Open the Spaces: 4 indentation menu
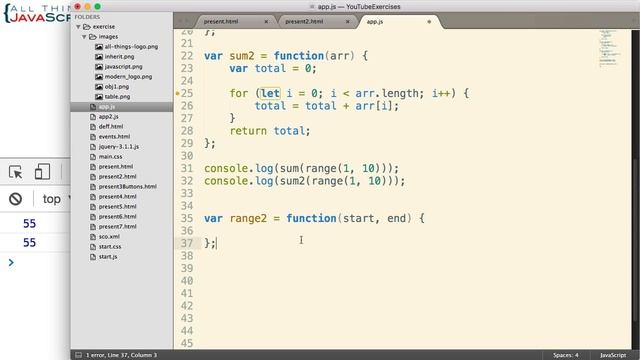This screenshot has width=640, height=360. click(x=566, y=355)
